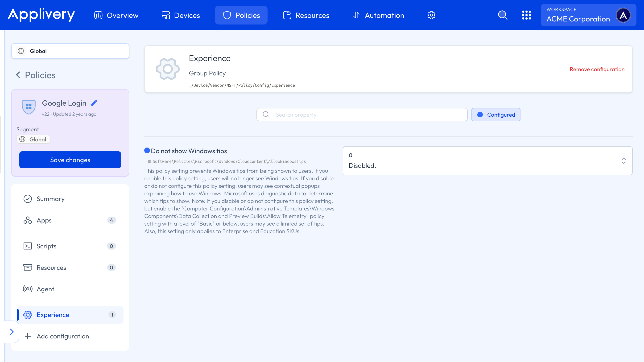The width and height of the screenshot is (644, 362).
Task: Click the ACME Corporation avatar icon
Action: 623,15
